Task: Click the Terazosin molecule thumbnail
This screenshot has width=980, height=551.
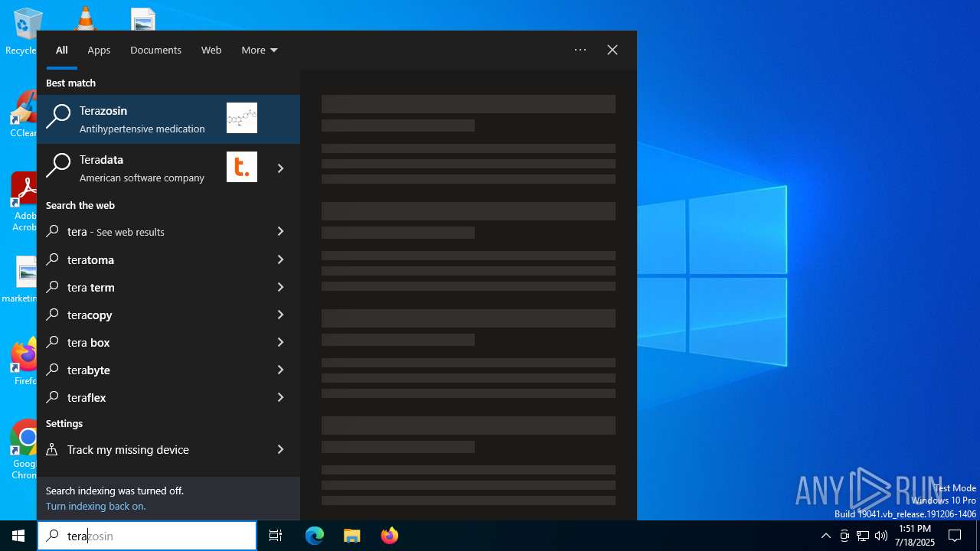Action: (242, 118)
